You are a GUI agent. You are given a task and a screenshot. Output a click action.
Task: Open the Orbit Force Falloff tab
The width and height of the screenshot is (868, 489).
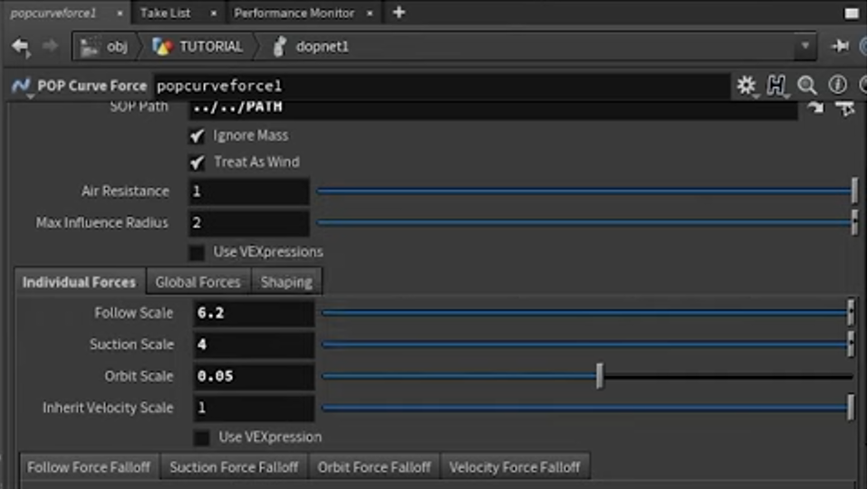click(374, 467)
